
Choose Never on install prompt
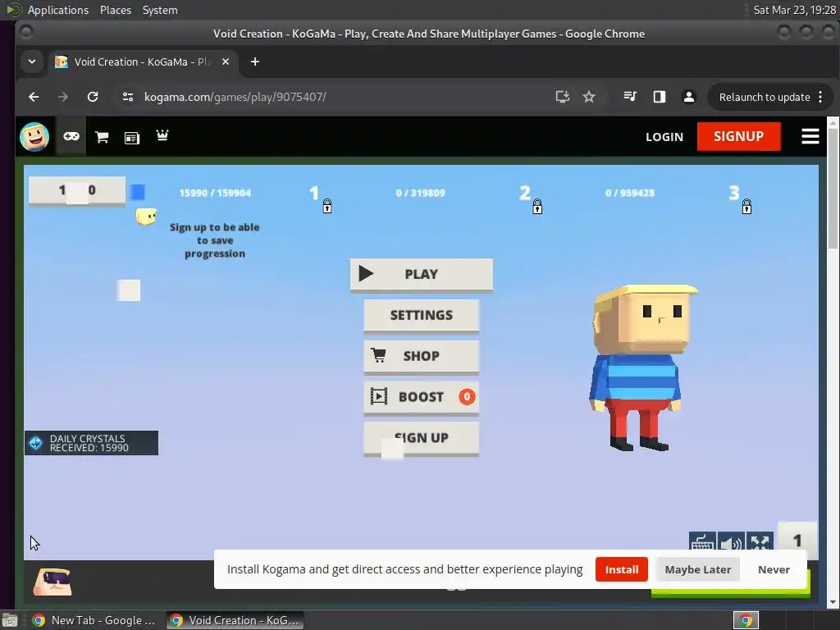click(774, 569)
